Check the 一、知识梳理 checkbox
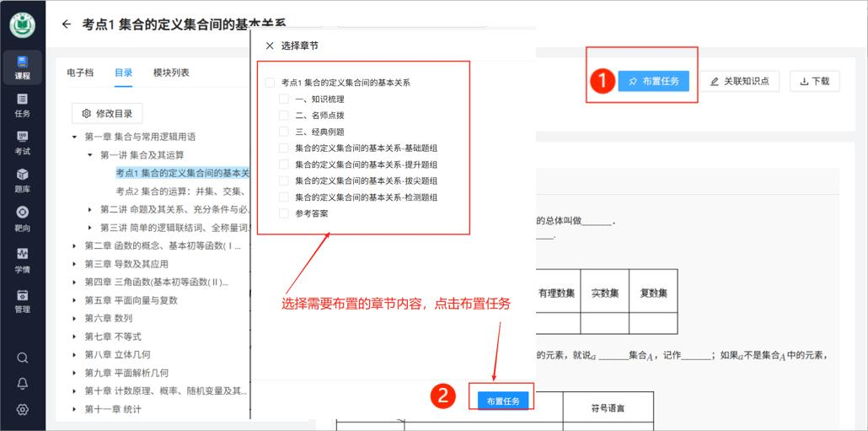Screen dimensions: 868x431 coord(284,100)
